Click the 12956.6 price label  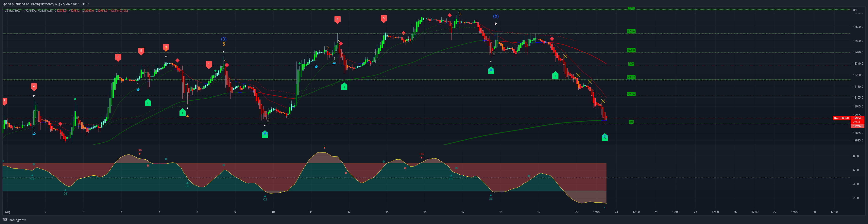click(858, 126)
